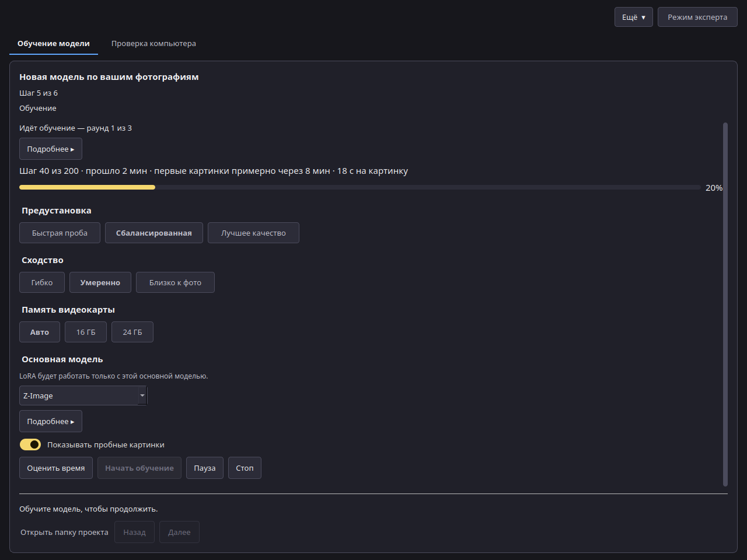Set similarity to Близко к фото
The height and width of the screenshot is (560, 747).
[175, 282]
